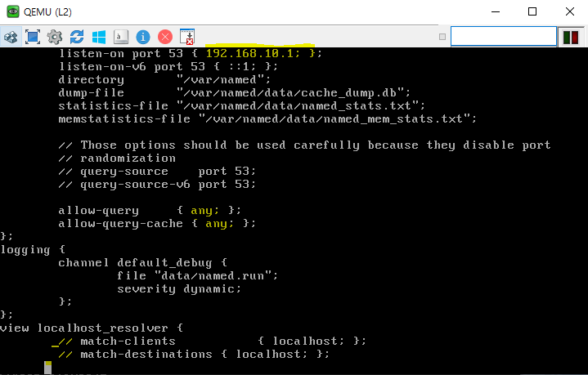This screenshot has width=588, height=375.
Task: Click the remote cubes toolbar icon
Action: 11,37
